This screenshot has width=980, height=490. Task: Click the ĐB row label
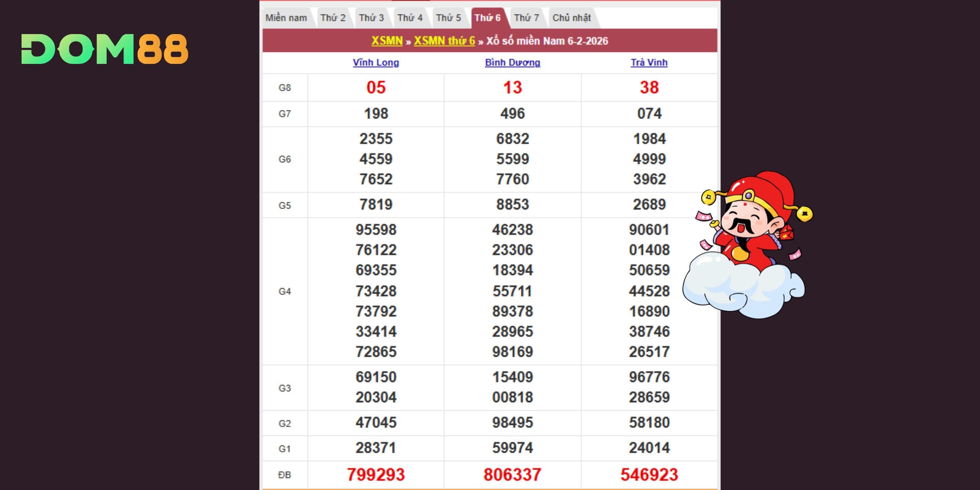coord(285,475)
